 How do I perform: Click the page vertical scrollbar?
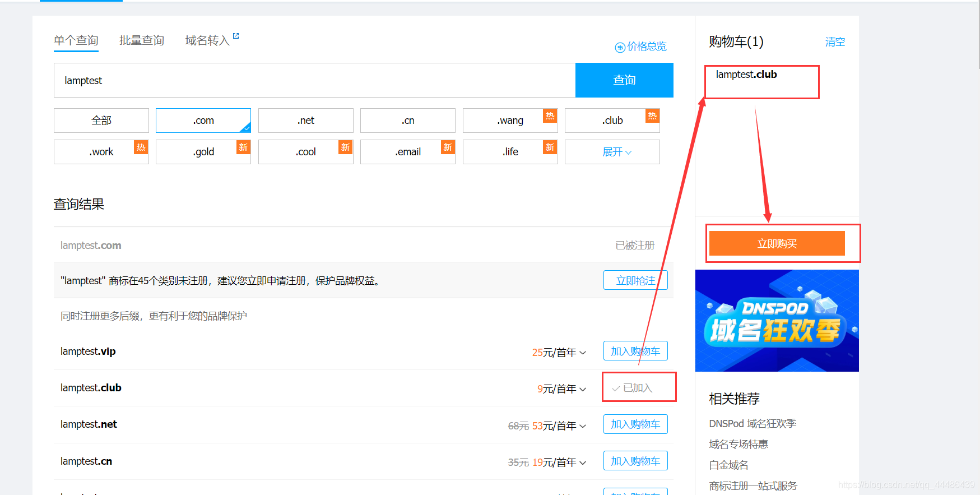pos(978,35)
